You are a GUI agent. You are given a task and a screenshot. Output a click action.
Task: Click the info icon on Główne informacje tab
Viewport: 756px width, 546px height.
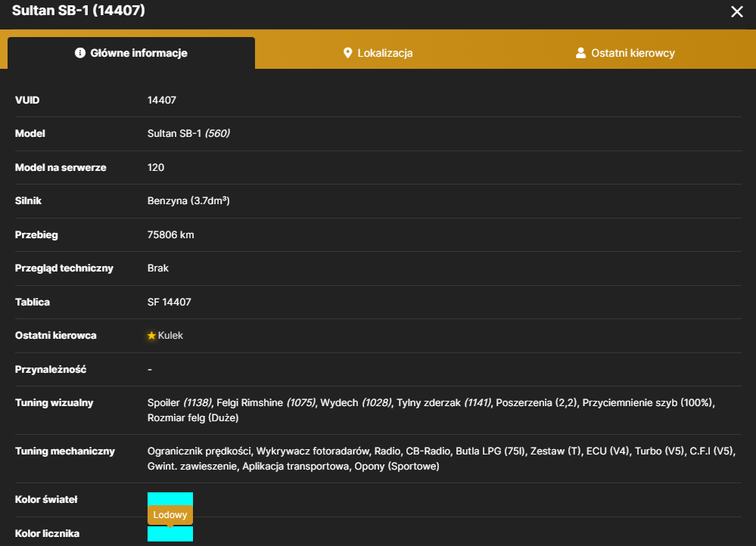point(80,53)
